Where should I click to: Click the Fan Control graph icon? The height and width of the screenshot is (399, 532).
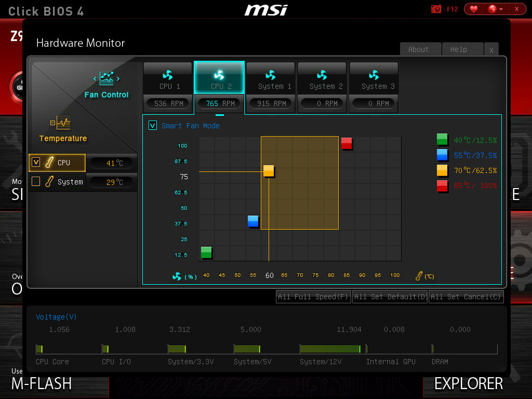pos(107,78)
